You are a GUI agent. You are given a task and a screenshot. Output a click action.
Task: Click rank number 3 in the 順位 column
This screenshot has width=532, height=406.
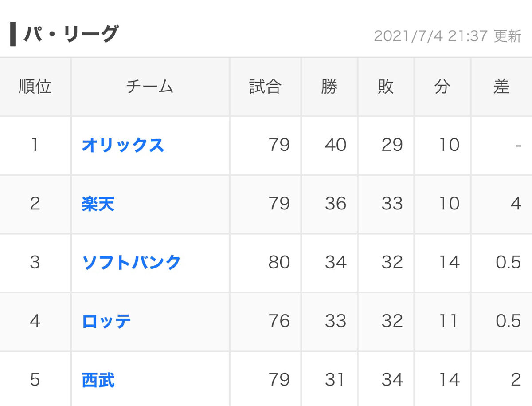35,262
